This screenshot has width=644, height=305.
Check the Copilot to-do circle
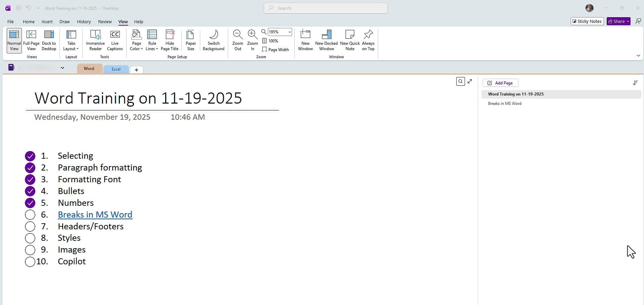[x=30, y=262]
